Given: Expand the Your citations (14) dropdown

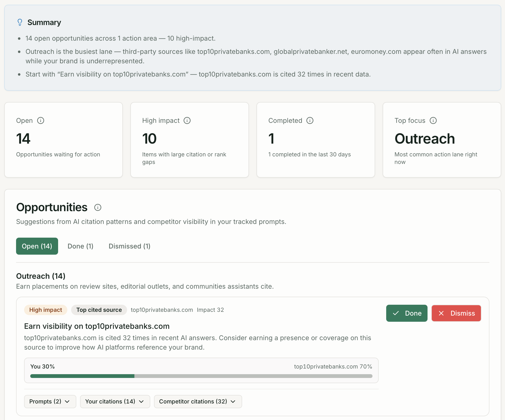Looking at the screenshot, I should [x=115, y=402].
